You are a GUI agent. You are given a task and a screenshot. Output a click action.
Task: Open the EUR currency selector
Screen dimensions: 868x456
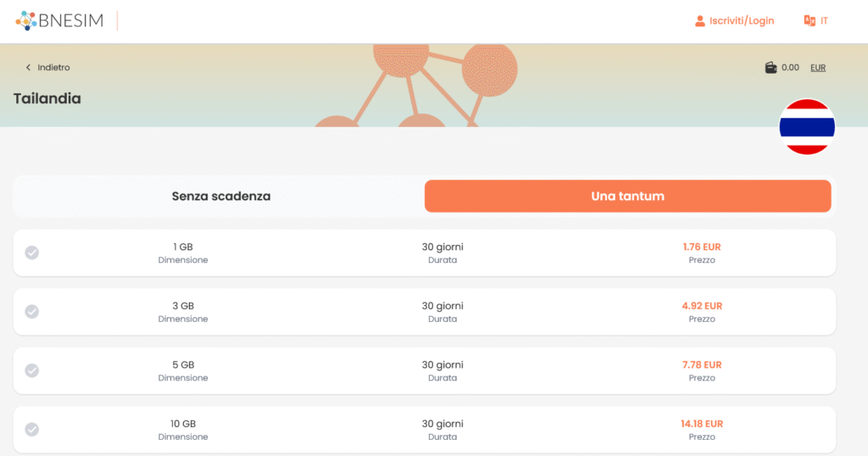(818, 68)
